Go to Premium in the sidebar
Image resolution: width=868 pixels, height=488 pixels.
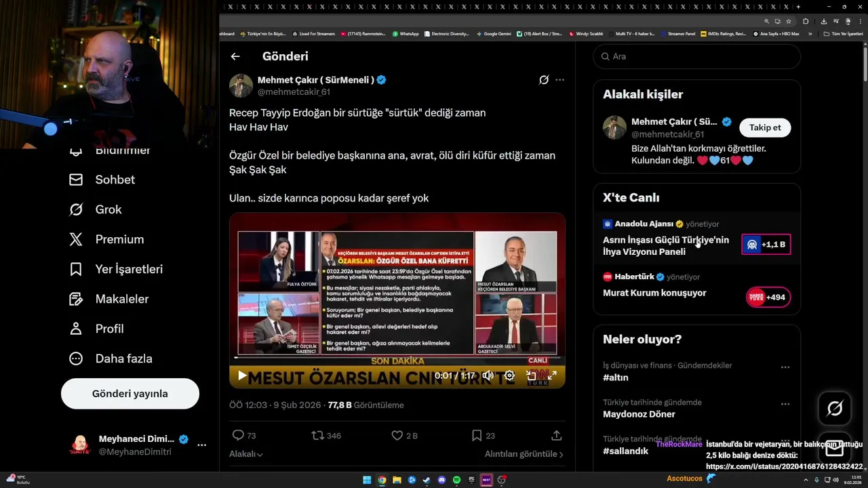coord(106,239)
